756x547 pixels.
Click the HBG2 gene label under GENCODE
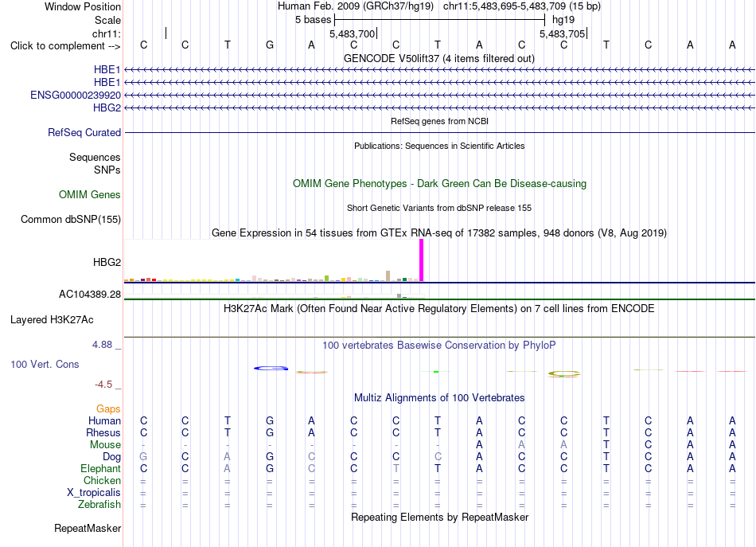(x=107, y=107)
